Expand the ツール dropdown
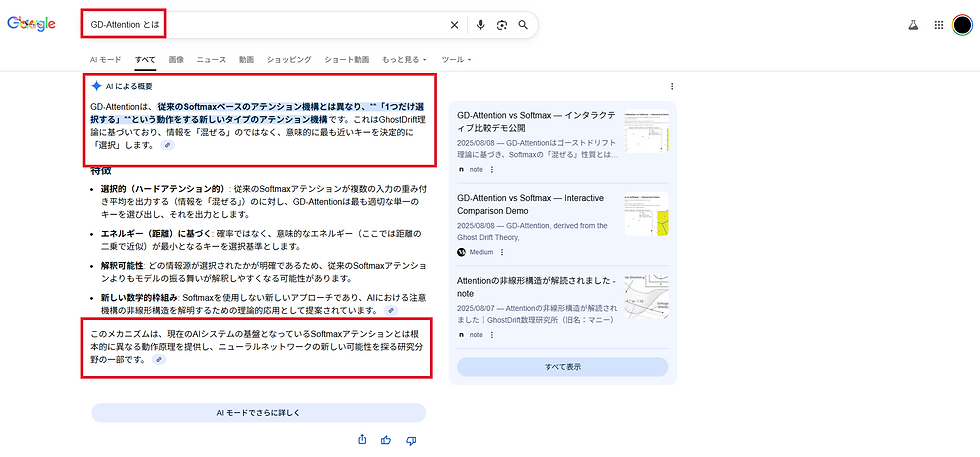Screen dimensions: 980x457 click(x=456, y=59)
